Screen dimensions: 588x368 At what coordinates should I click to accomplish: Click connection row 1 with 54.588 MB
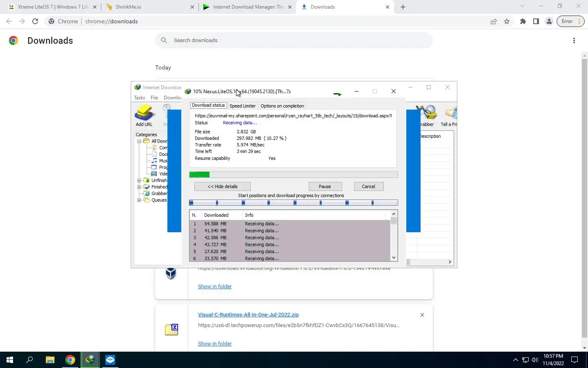coord(290,224)
